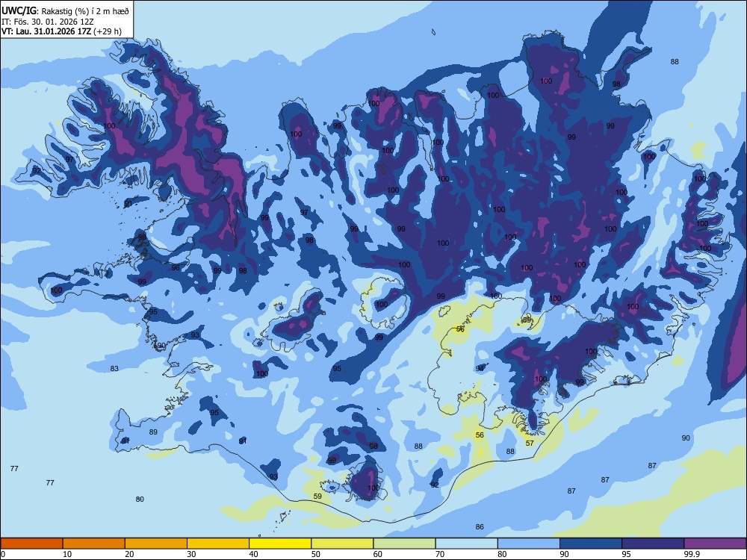
Task: Click the 80–90 blue legend swatch
Action: (x=529, y=544)
